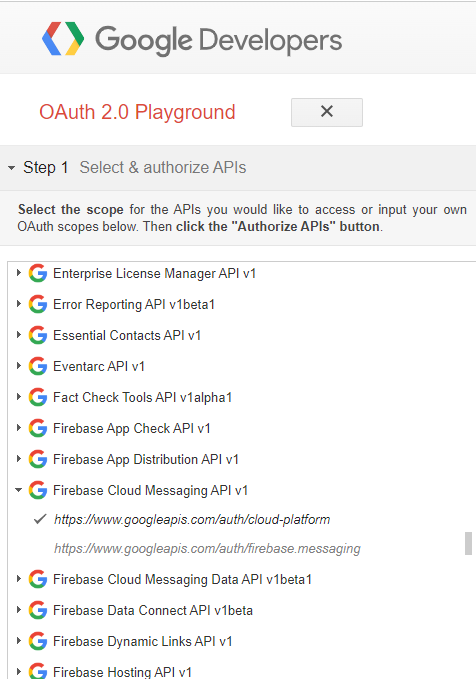
Task: Expand Firebase Data Connect API v1beta arrow
Action: click(19, 610)
